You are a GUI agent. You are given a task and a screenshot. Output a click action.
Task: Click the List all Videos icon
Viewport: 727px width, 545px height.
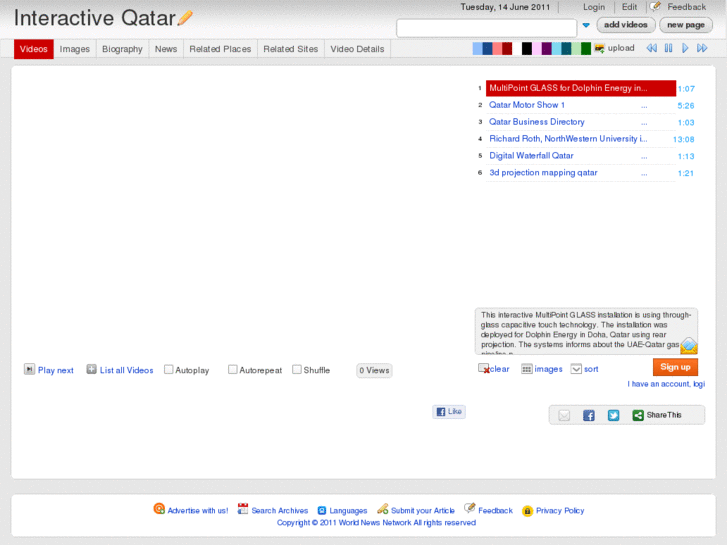91,369
